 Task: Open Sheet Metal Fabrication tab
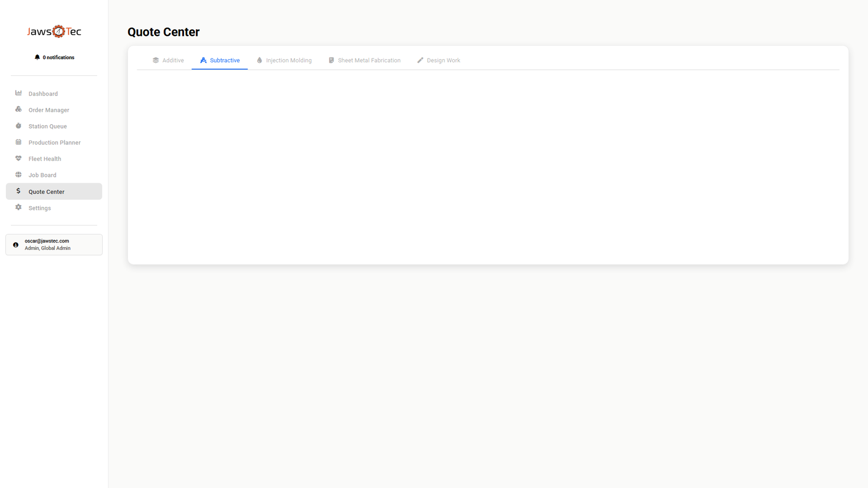pos(365,60)
